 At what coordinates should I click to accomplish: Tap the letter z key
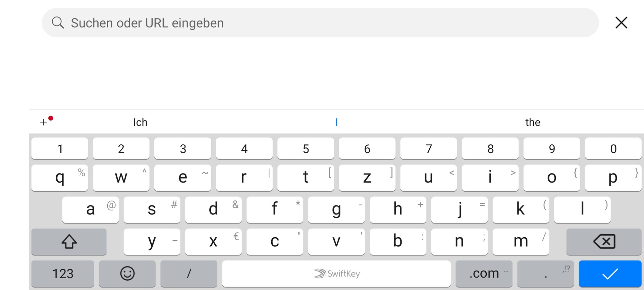point(367,178)
